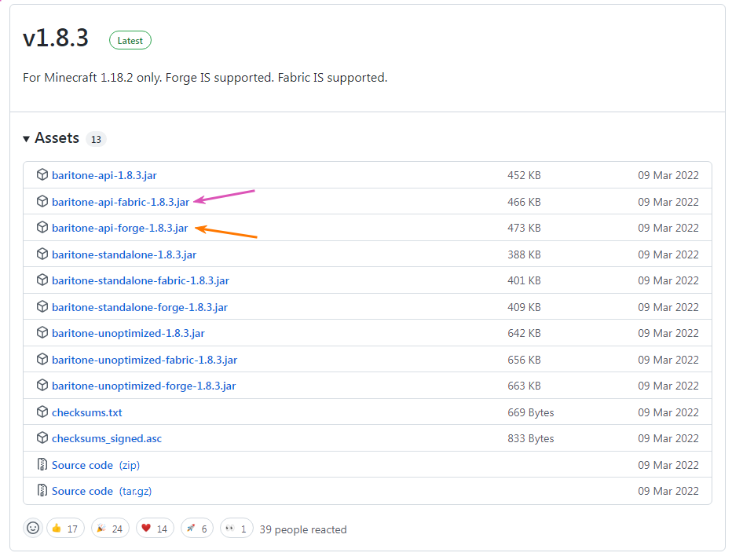The image size is (732, 560).
Task: Click package icon beside checksums.txt
Action: coord(42,412)
